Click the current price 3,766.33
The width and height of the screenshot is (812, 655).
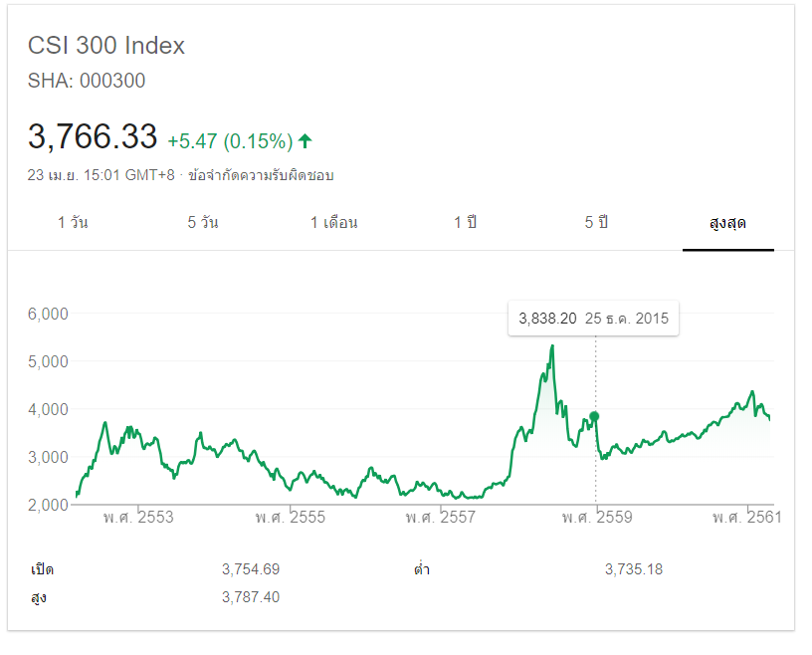pyautogui.click(x=93, y=136)
